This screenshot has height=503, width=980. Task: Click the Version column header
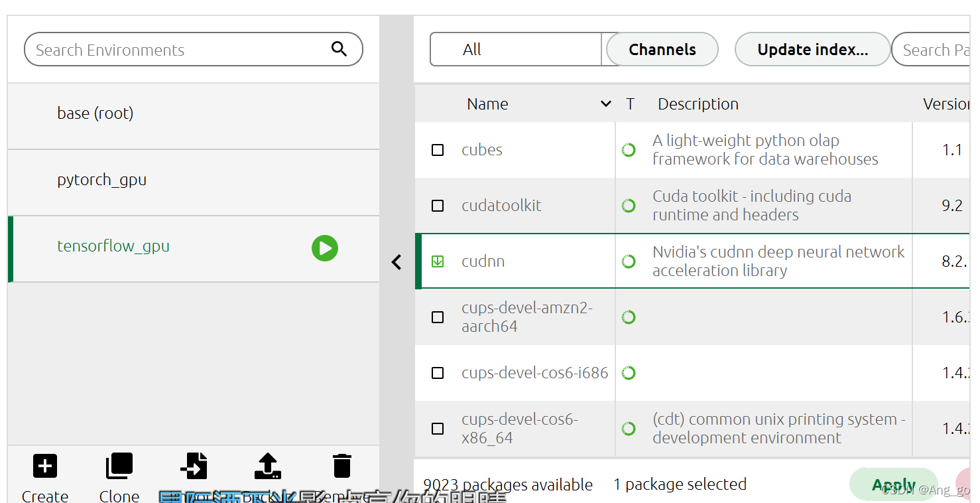(946, 104)
